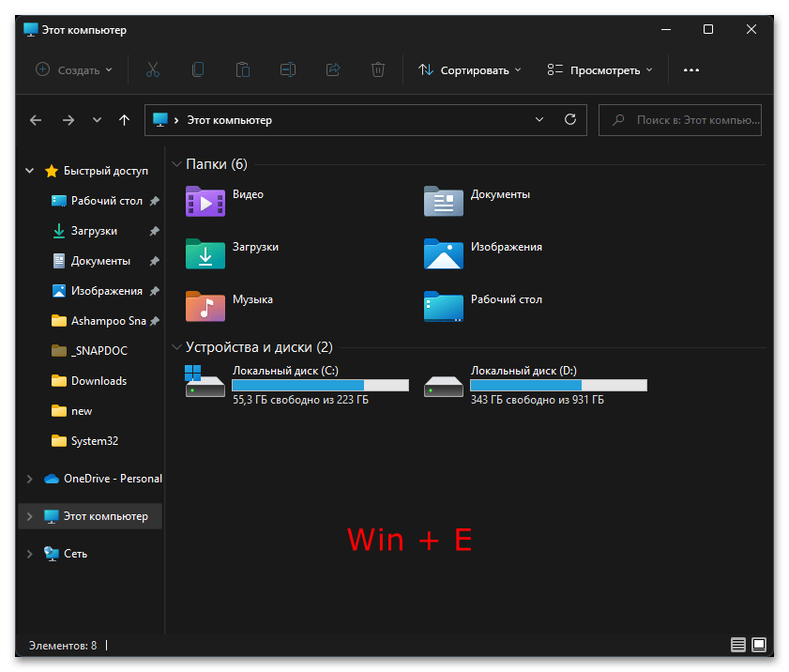Switch to large thumbnails view in status bar

[x=758, y=645]
